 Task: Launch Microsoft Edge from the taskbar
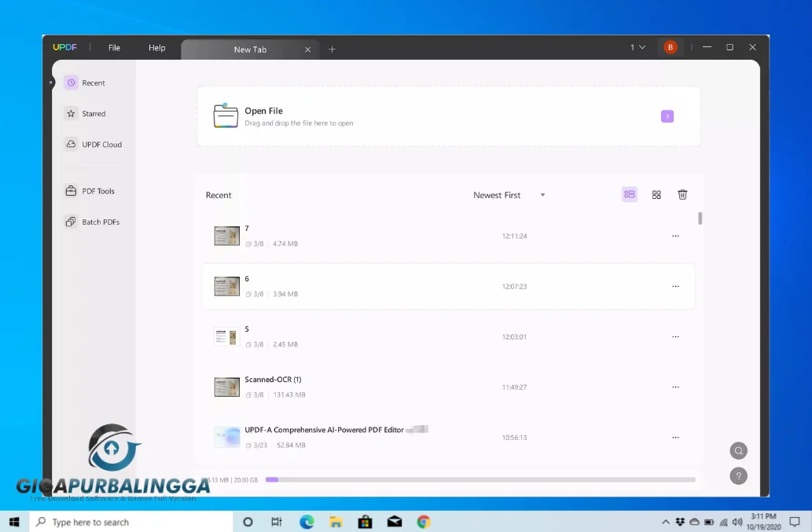click(x=307, y=522)
